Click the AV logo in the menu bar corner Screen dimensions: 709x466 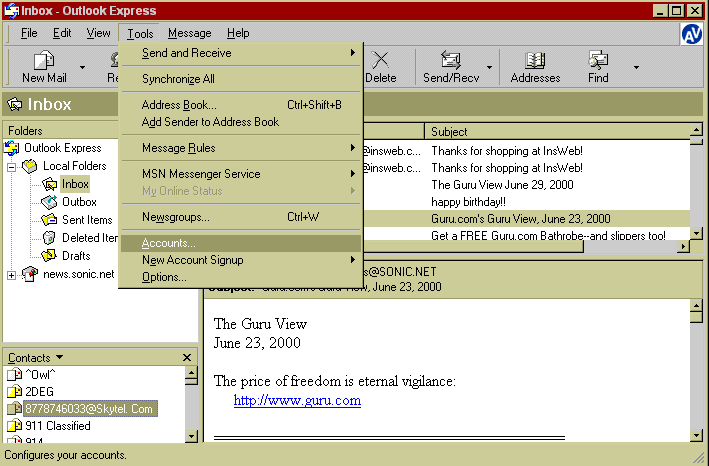[691, 34]
